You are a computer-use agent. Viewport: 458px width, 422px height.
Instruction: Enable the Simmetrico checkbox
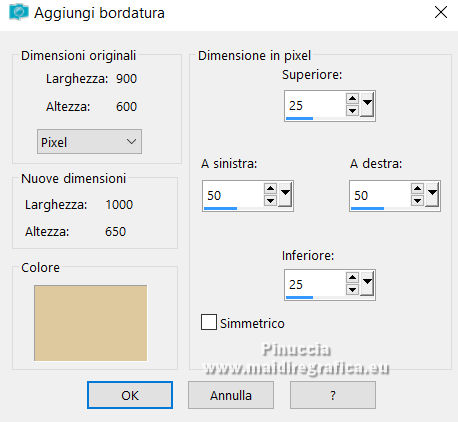209,322
